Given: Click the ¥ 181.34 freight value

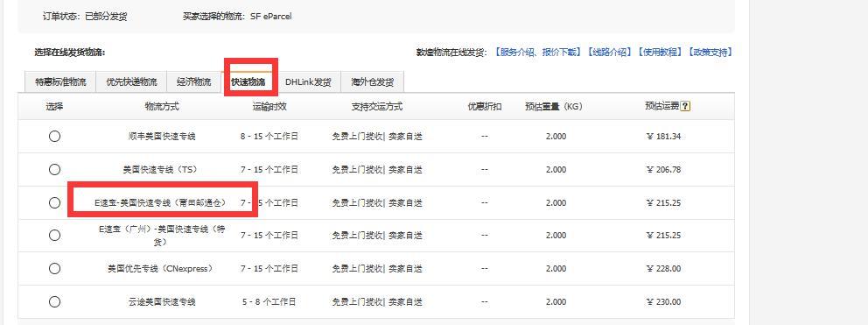Looking at the screenshot, I should click(663, 137).
